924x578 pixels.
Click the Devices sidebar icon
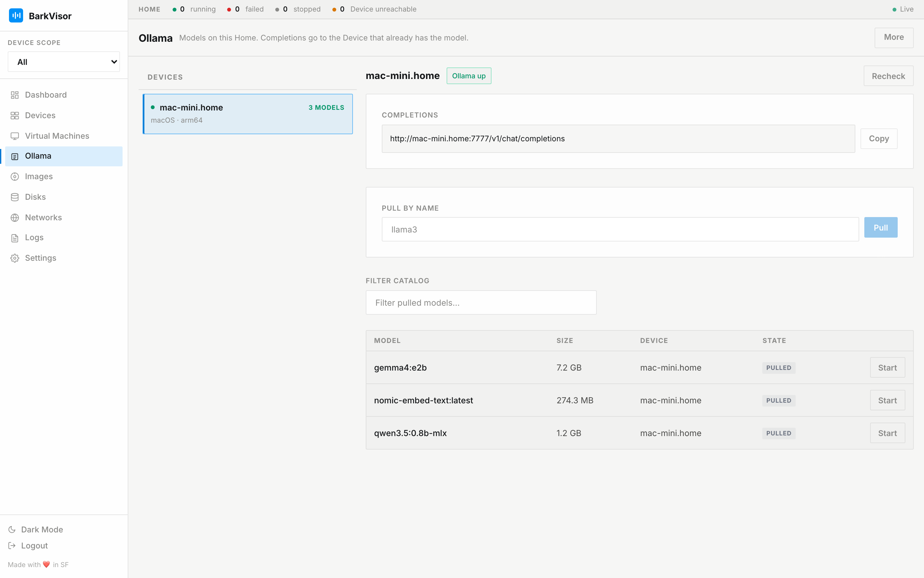tap(14, 116)
